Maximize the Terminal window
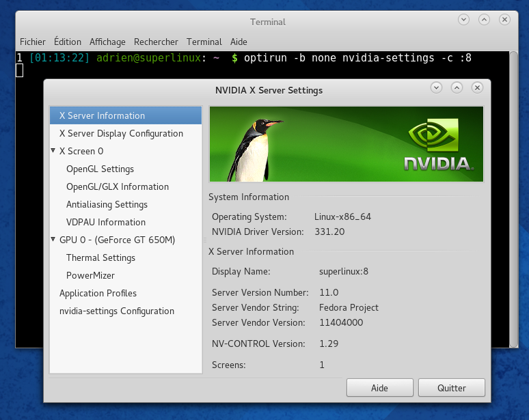This screenshot has width=529, height=420. tap(484, 20)
